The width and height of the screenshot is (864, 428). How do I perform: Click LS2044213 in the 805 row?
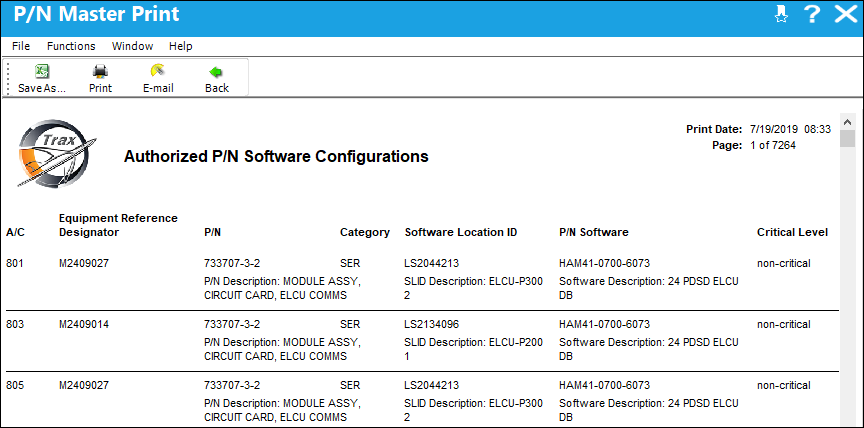431,385
